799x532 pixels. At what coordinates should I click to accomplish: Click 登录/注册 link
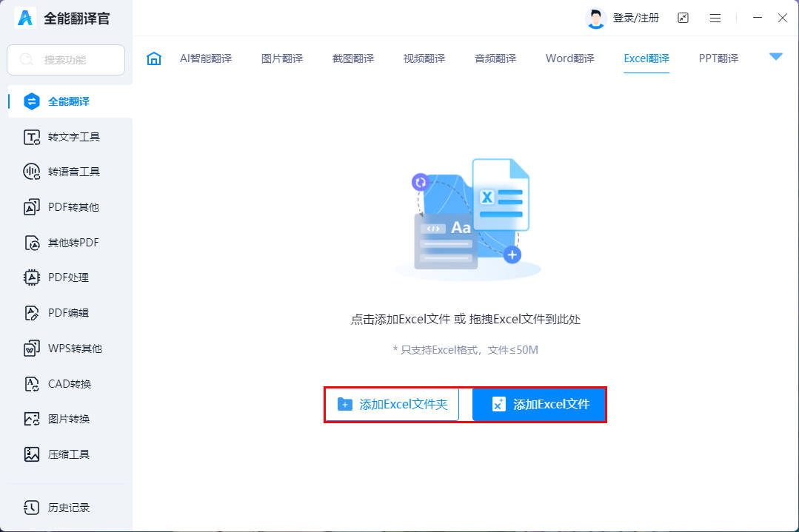636,18
